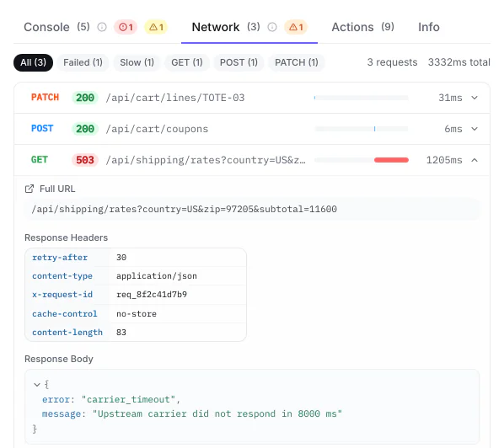The width and height of the screenshot is (504, 448).
Task: Collapse the response body JSON caret
Action: (36, 384)
